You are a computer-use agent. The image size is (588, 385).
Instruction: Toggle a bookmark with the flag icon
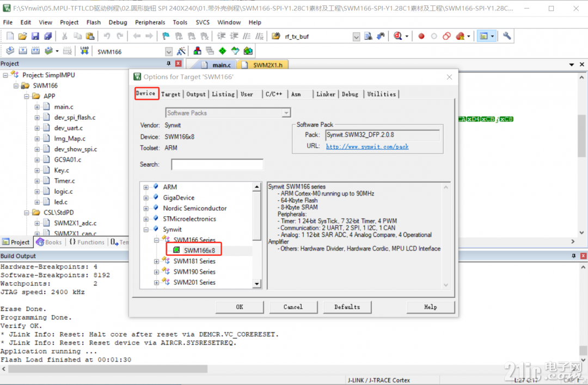(166, 36)
